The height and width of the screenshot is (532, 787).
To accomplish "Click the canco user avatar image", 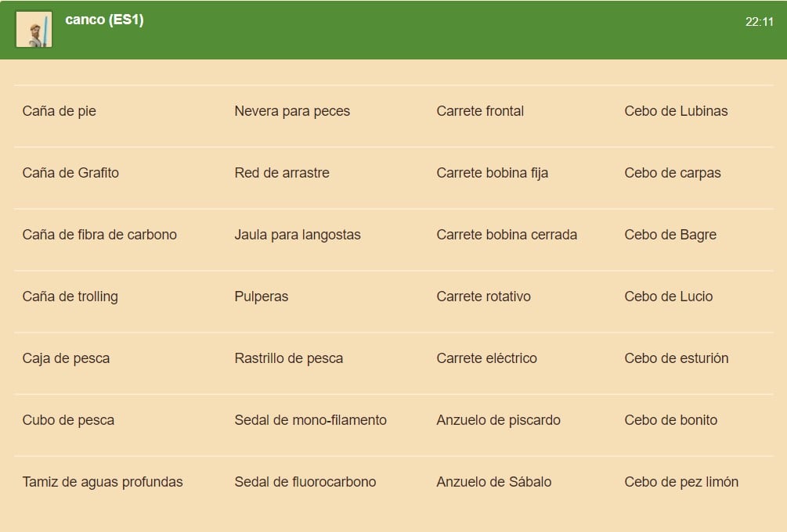I will [x=34, y=30].
